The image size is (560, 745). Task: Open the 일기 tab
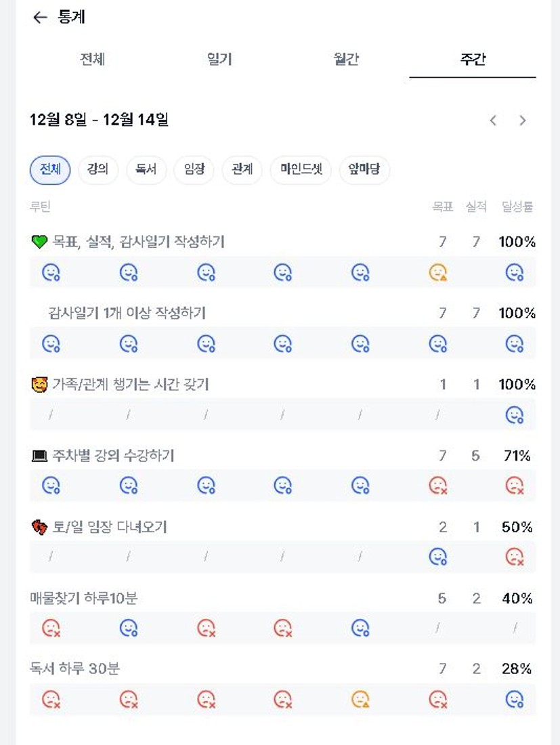(219, 60)
